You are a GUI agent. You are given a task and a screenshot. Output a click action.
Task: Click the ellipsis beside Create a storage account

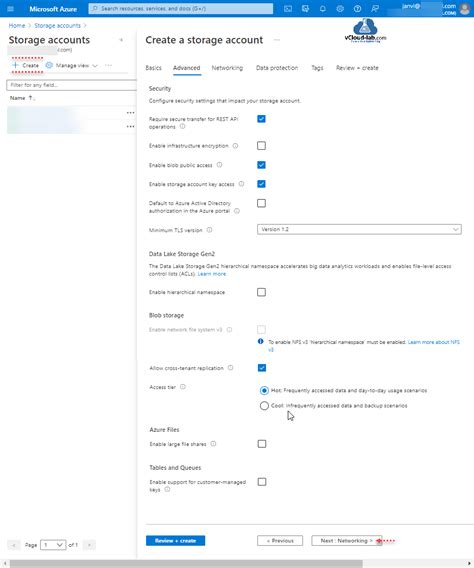pos(277,40)
